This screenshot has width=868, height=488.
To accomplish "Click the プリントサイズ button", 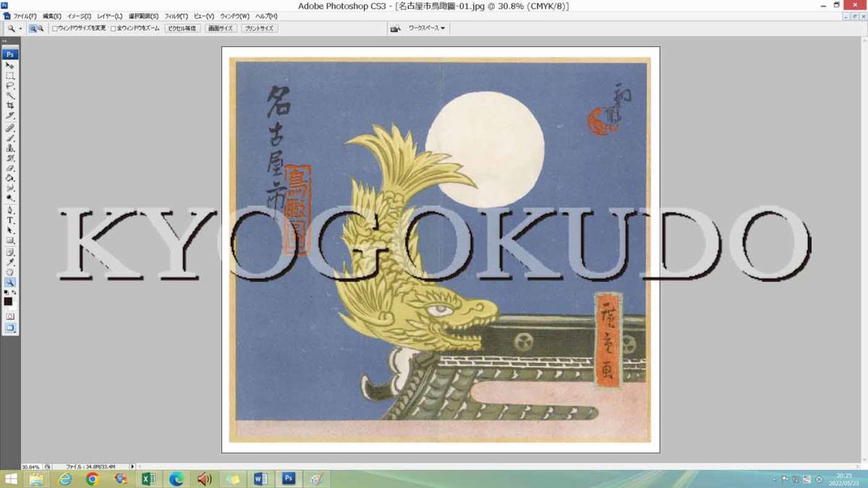I will click(x=259, y=28).
